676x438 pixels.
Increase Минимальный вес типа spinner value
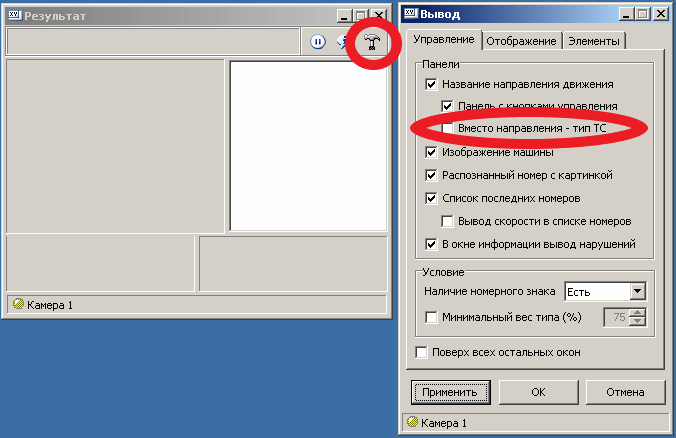pyautogui.click(x=637, y=313)
